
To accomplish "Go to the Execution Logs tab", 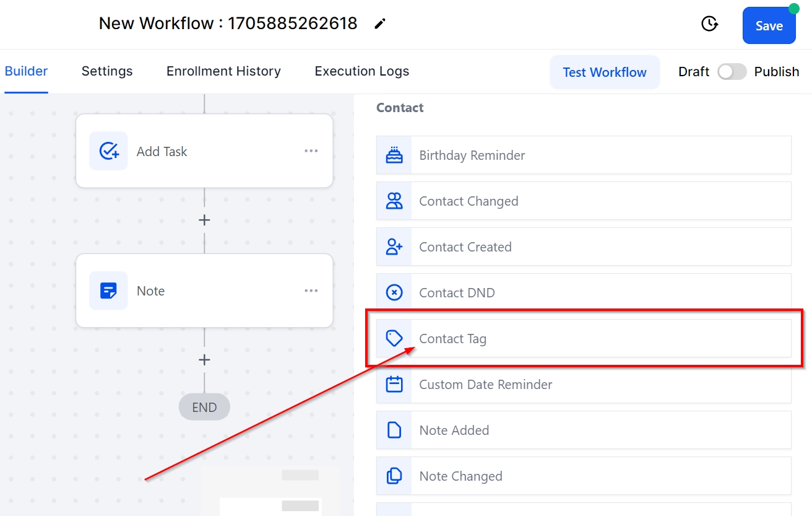I will [361, 71].
